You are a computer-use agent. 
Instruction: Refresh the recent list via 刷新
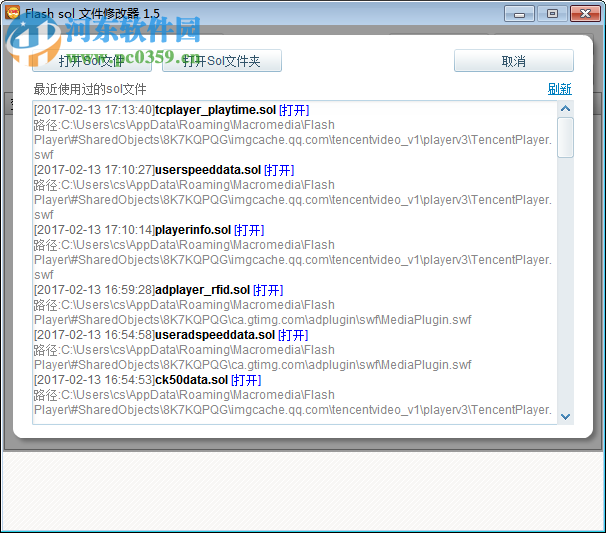coord(559,89)
